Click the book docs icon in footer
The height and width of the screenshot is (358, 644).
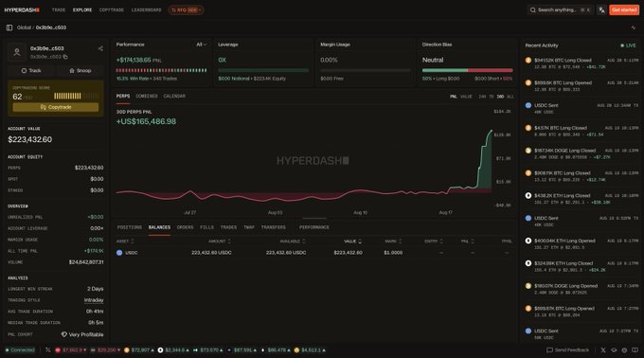click(635, 350)
